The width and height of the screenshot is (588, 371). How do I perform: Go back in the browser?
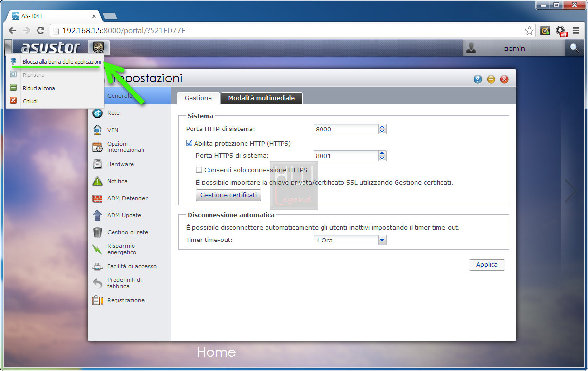point(12,30)
